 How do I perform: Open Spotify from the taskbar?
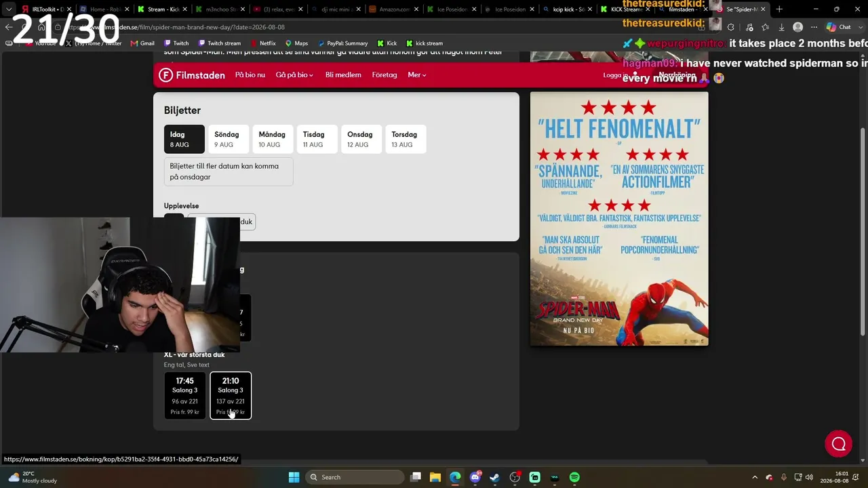point(574,477)
